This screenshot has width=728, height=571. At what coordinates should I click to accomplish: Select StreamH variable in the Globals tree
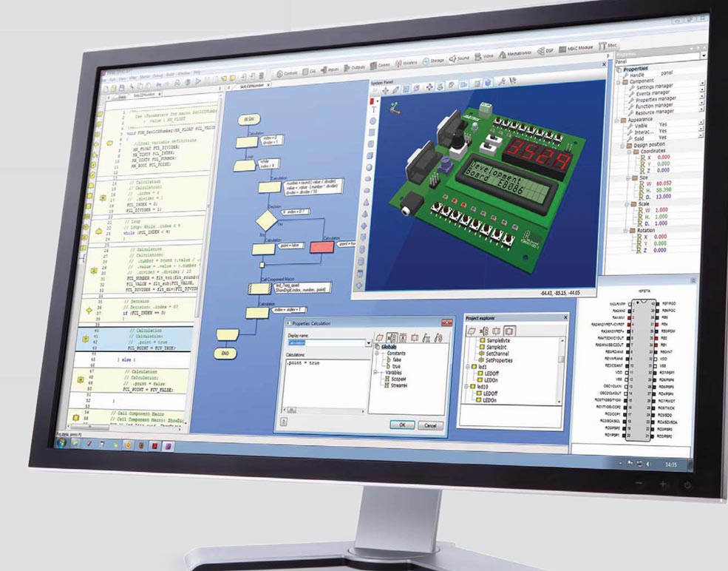tap(395, 385)
